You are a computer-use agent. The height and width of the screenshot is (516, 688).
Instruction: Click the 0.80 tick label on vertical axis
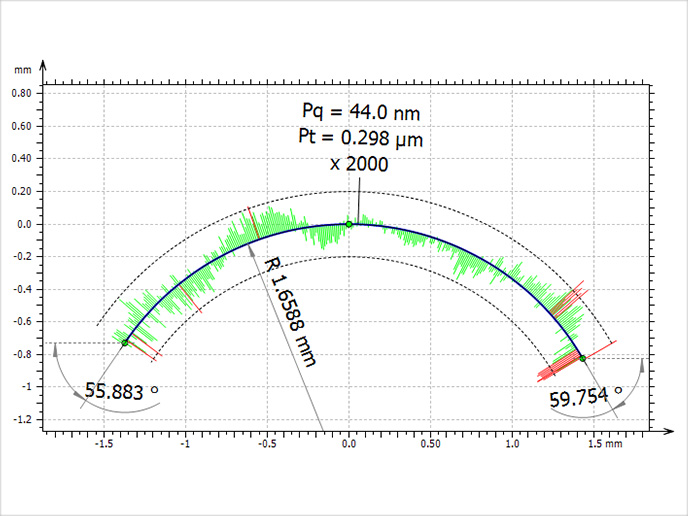pyautogui.click(x=22, y=93)
